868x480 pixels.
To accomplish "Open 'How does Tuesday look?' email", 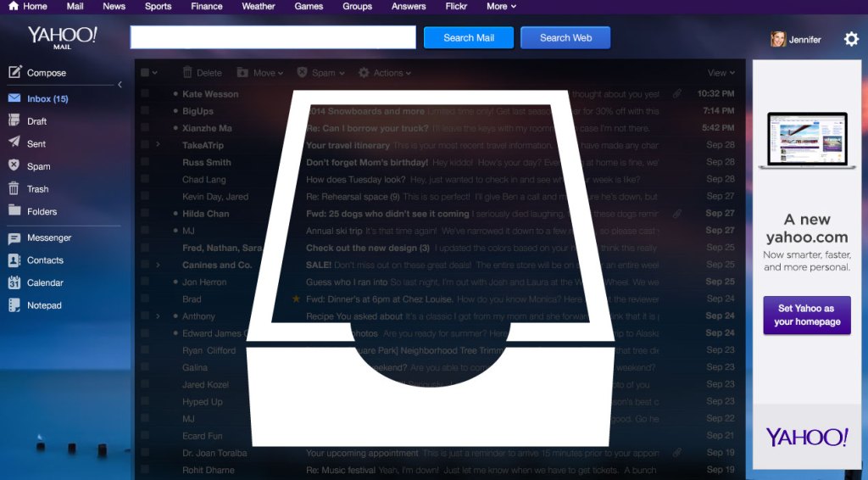I will (355, 180).
